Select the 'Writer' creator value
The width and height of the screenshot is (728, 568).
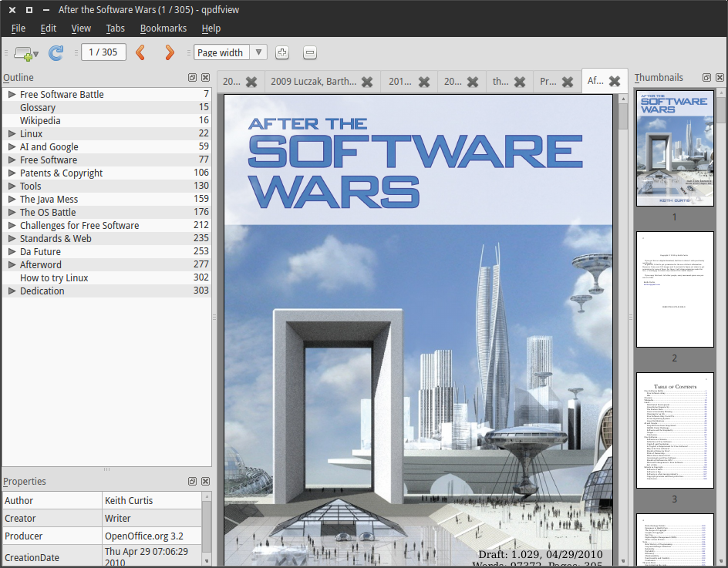pos(117,519)
